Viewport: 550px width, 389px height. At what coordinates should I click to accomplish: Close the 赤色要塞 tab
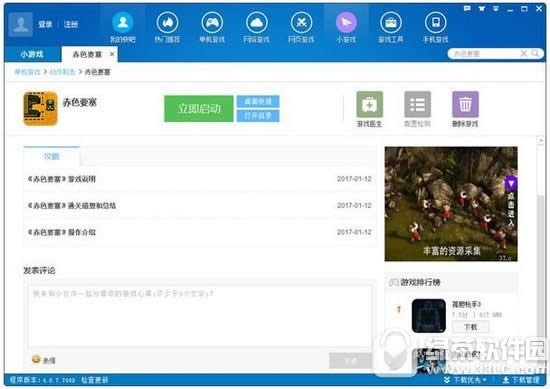coord(112,54)
